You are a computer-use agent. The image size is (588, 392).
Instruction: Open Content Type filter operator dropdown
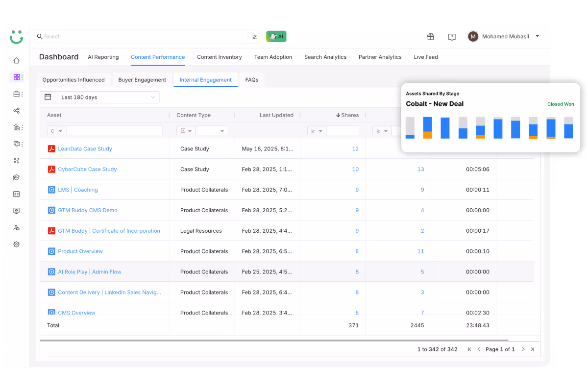pos(186,131)
